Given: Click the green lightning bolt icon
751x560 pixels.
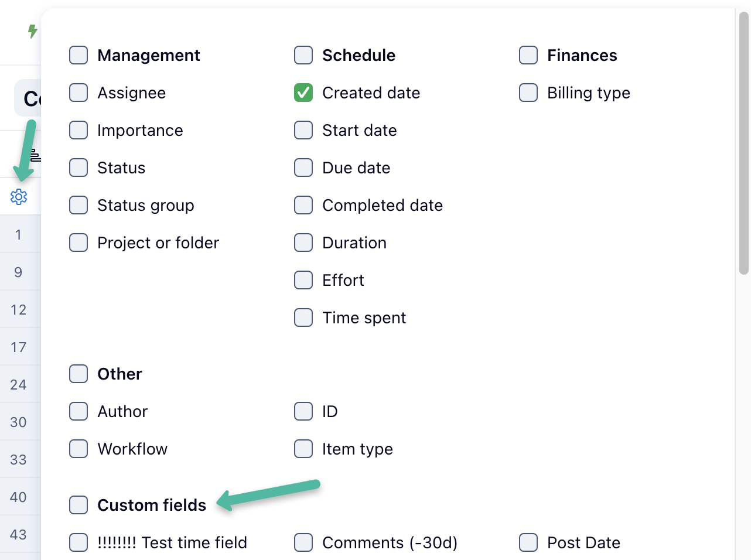Looking at the screenshot, I should [33, 31].
